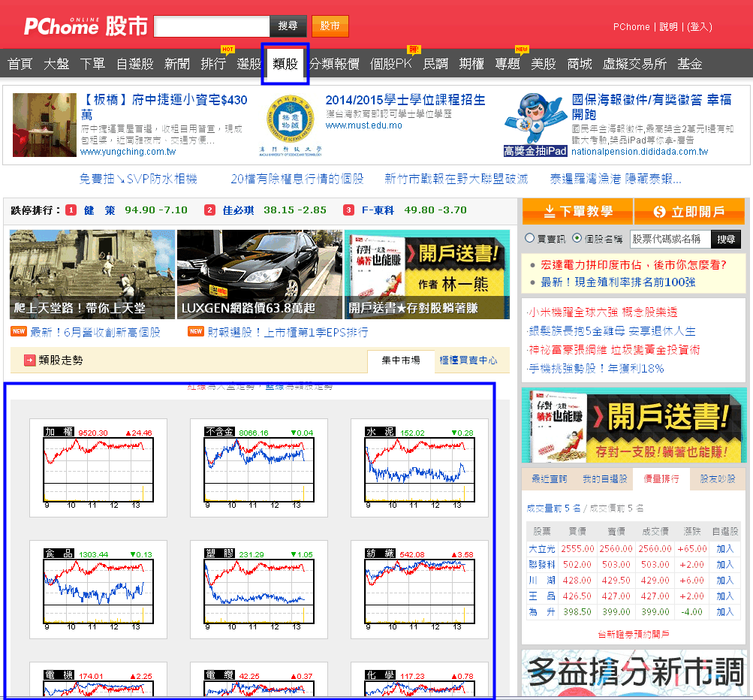Open 財報選股！上市櫃第1季EPS排行 link
This screenshot has width=753, height=700.
tap(288, 332)
